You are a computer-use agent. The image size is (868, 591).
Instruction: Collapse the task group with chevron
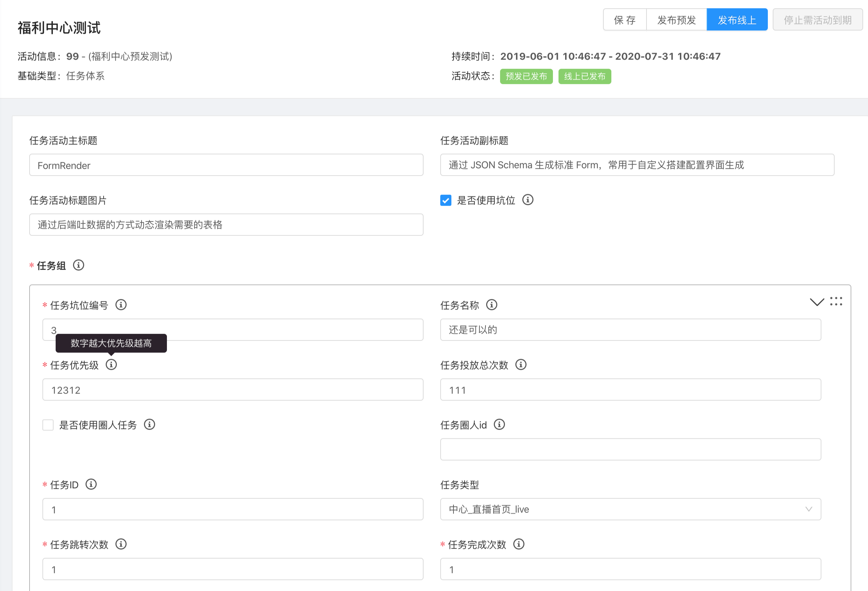click(817, 302)
